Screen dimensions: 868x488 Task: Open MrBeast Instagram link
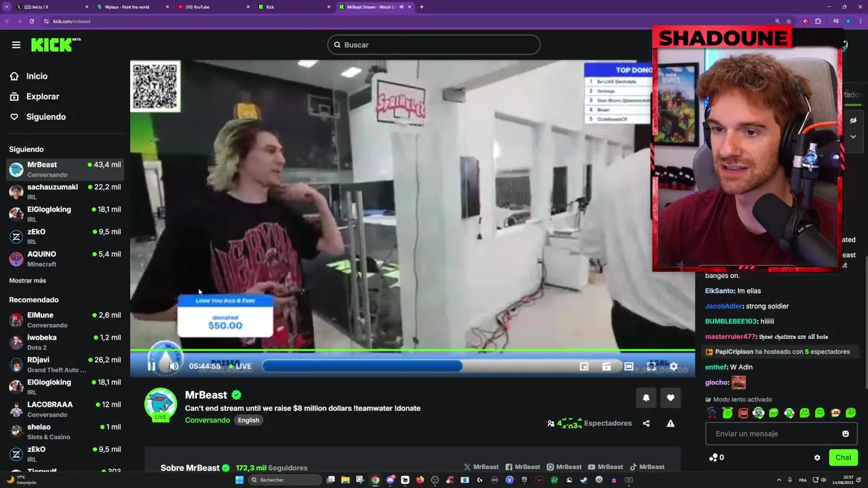(564, 467)
